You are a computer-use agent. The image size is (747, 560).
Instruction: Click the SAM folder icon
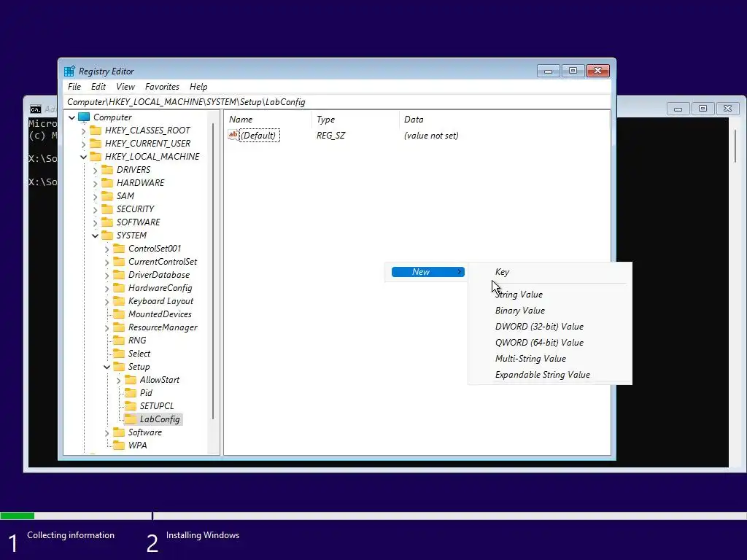tap(108, 195)
